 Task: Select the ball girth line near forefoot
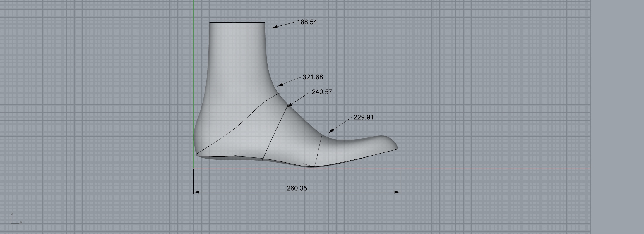pos(318,151)
